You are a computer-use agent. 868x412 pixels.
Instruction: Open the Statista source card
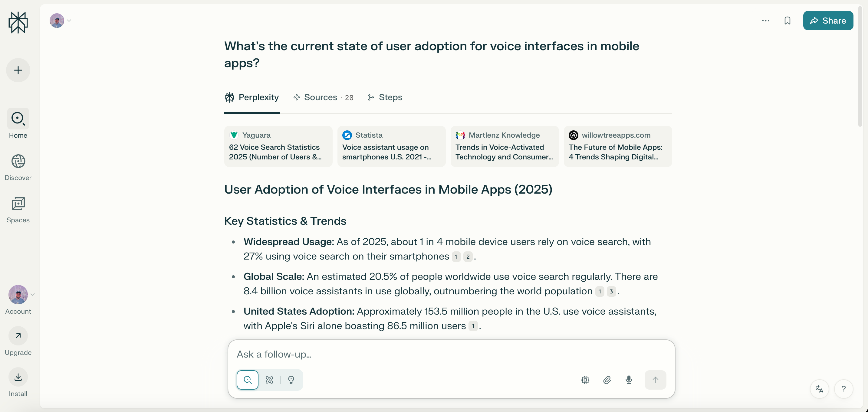click(391, 146)
